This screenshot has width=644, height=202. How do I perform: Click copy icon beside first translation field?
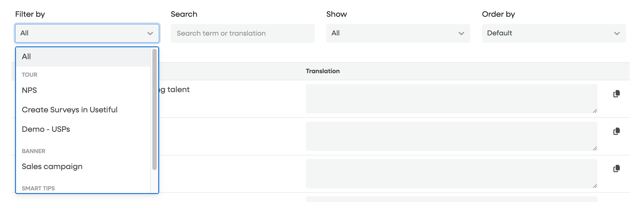click(616, 94)
